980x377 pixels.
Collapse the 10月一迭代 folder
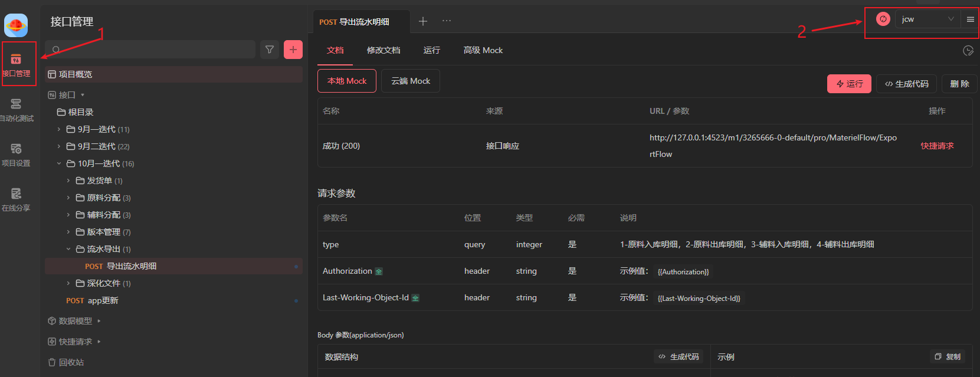coord(59,163)
